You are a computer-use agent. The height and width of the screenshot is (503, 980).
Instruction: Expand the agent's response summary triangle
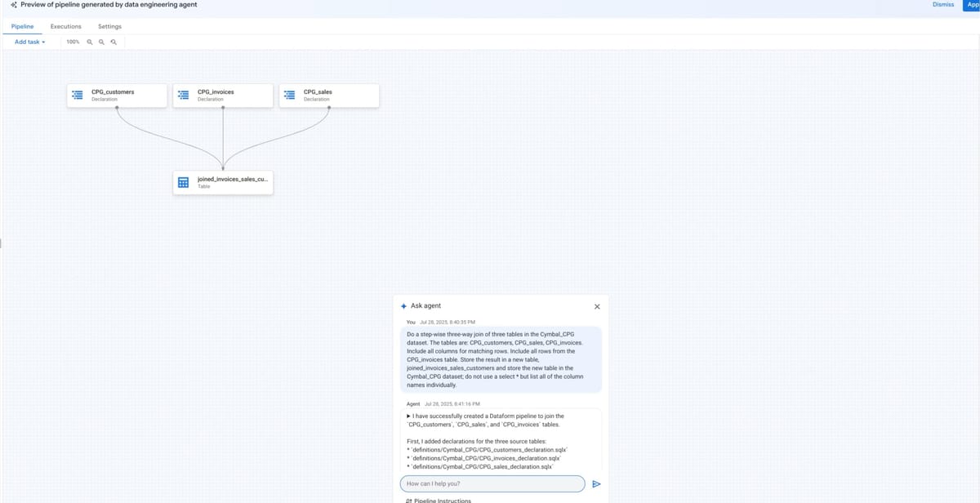[408, 416]
